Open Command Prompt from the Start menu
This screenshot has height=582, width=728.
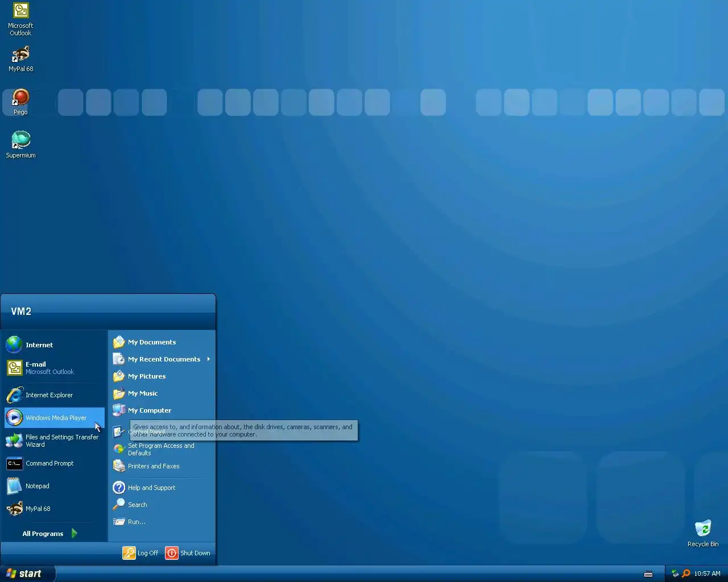[x=55, y=463]
